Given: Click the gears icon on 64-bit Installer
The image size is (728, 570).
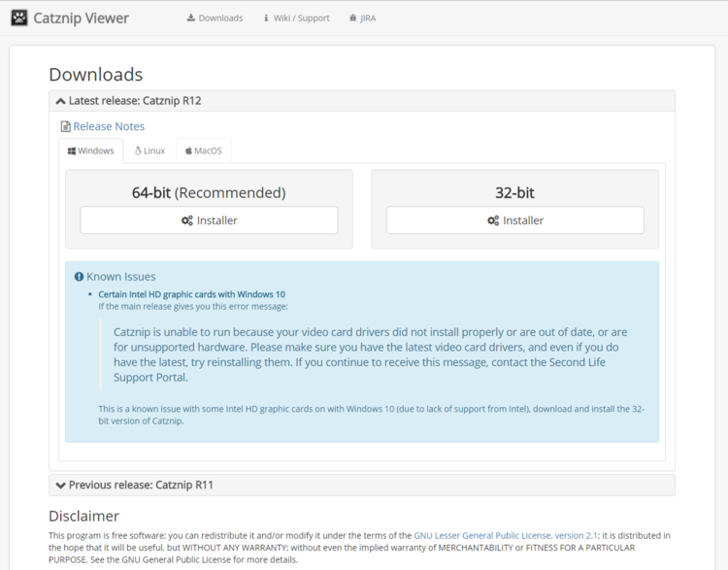Looking at the screenshot, I should tap(186, 220).
